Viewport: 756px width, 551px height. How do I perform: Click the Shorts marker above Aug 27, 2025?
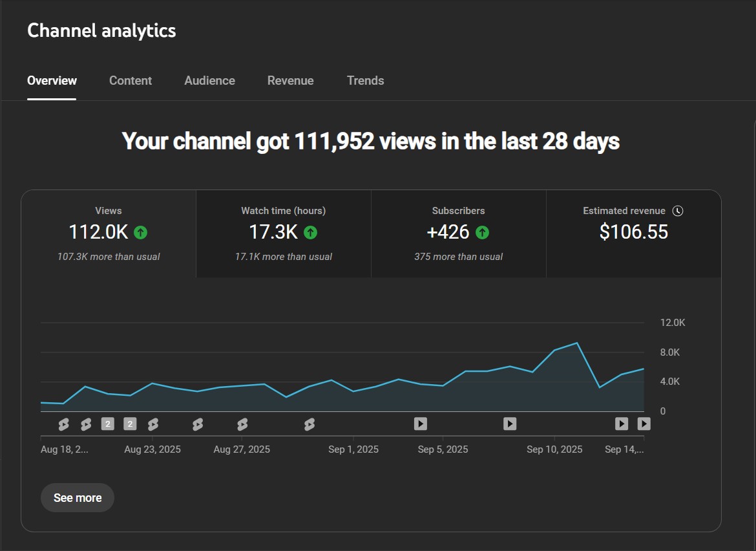242,424
